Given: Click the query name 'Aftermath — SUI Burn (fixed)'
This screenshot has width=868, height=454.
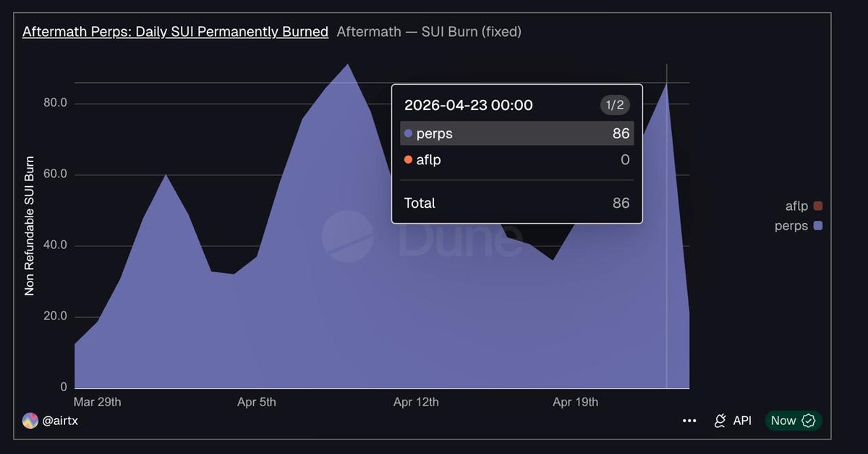Looking at the screenshot, I should pos(429,32).
